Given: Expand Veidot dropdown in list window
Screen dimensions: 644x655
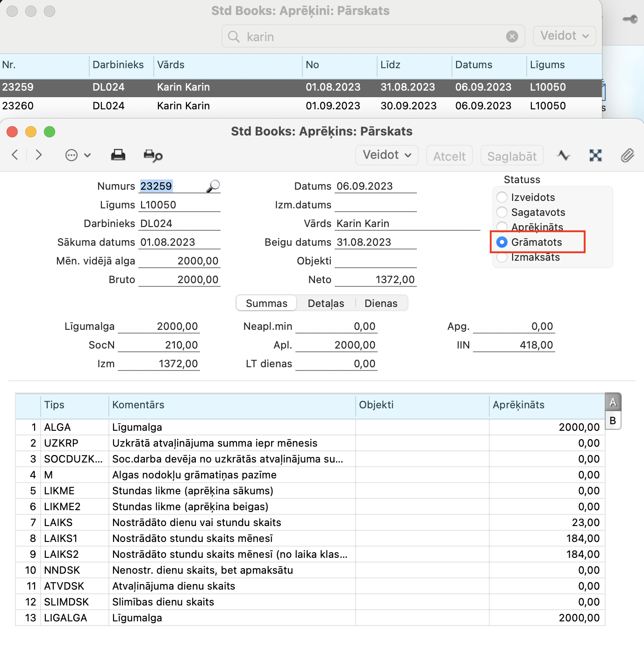Looking at the screenshot, I should tap(564, 36).
